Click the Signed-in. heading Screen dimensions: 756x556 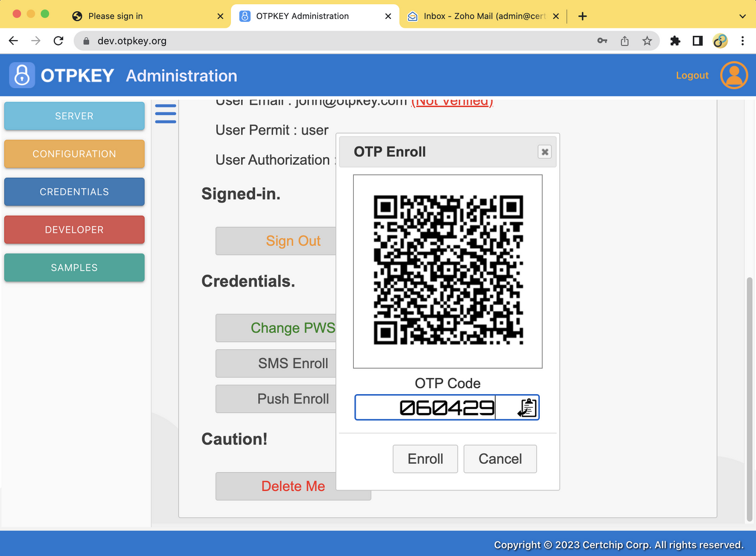[x=241, y=194]
